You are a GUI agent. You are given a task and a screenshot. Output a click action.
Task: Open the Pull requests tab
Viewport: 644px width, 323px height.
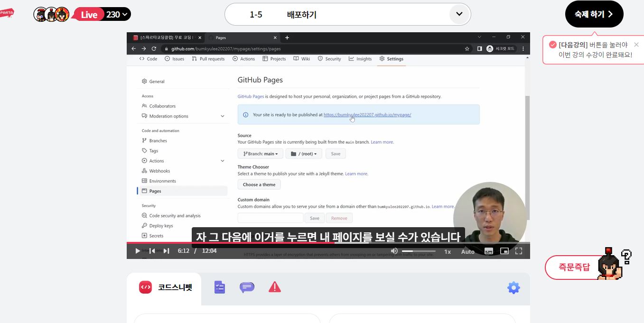coord(208,59)
